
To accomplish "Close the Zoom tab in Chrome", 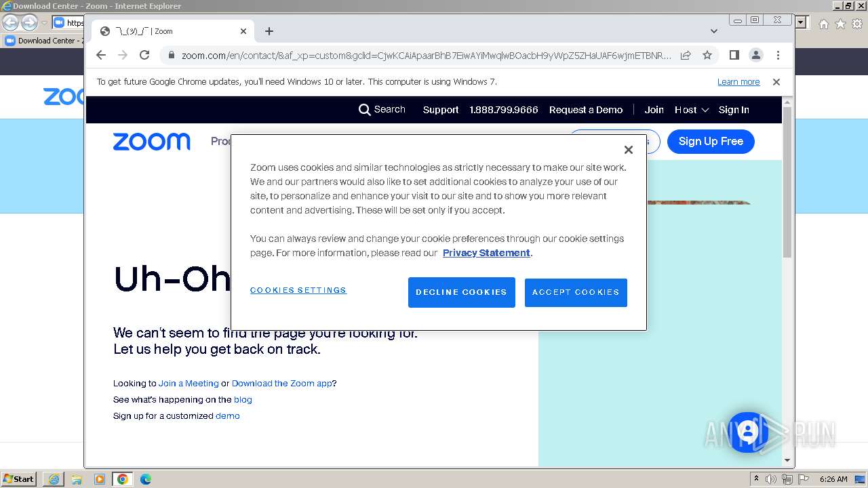I will [x=243, y=31].
